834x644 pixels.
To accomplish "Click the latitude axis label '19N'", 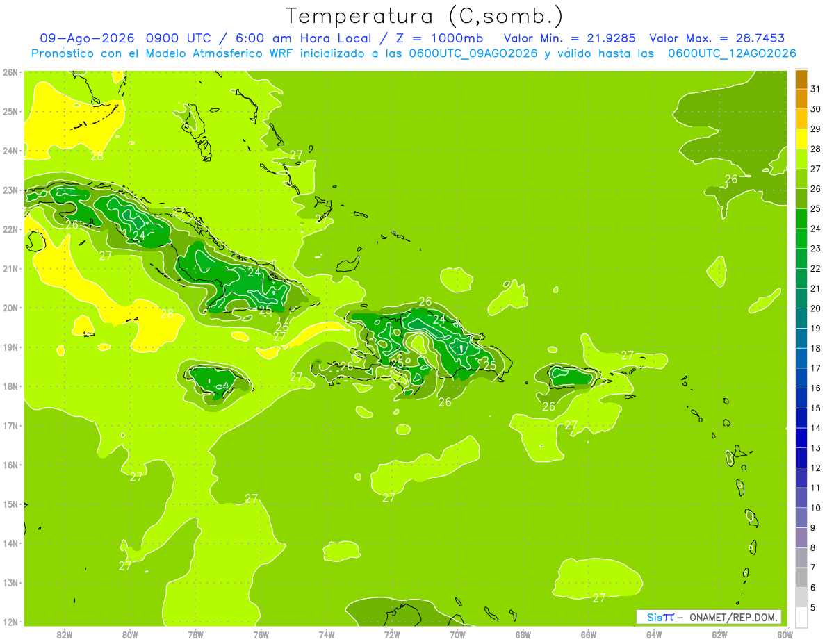I will (x=10, y=347).
